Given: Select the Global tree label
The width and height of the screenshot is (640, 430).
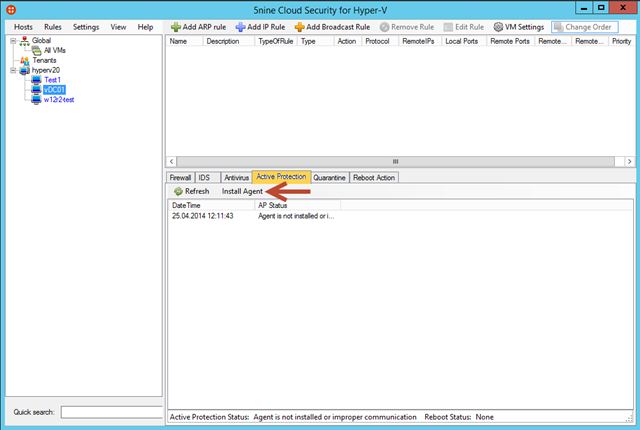Looking at the screenshot, I should point(42,41).
